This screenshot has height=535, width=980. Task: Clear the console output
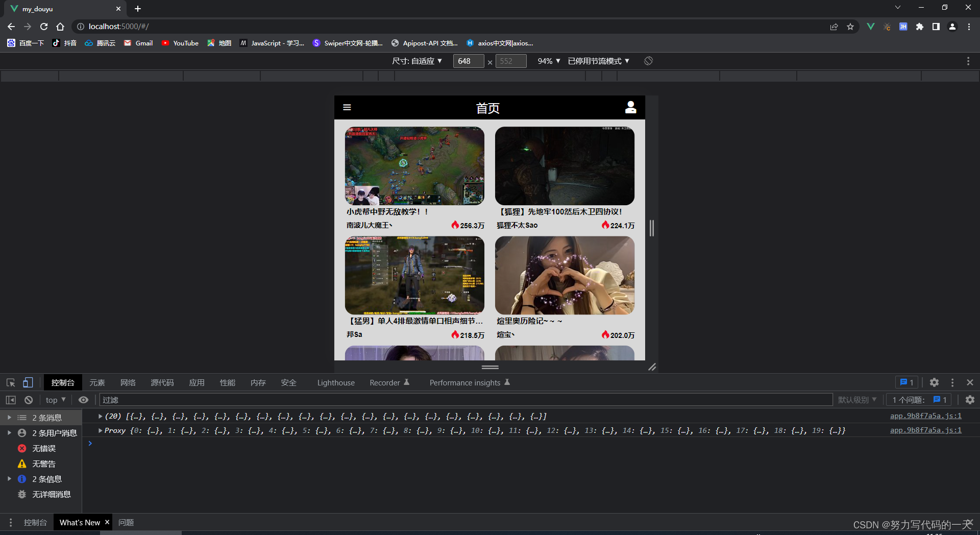[29, 400]
